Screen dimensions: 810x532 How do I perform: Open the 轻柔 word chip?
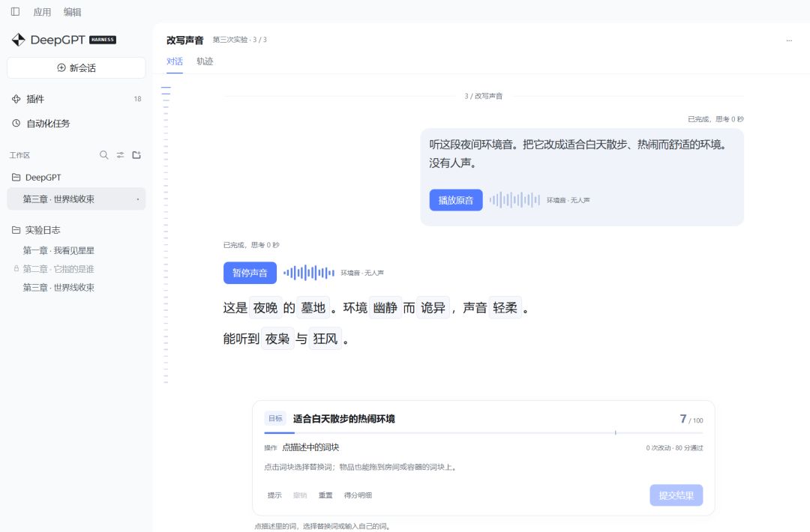click(505, 307)
